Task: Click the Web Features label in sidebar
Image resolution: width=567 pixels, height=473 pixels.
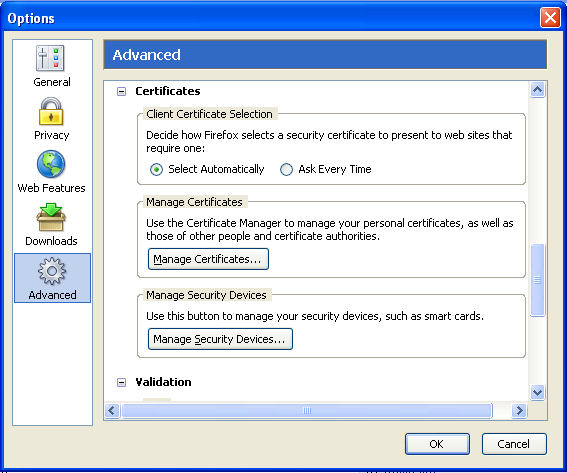Action: click(51, 188)
